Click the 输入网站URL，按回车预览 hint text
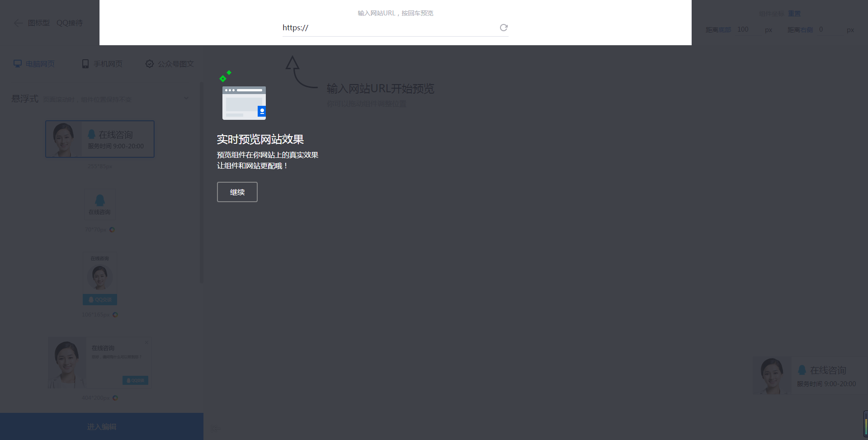The image size is (868, 440). click(x=396, y=13)
